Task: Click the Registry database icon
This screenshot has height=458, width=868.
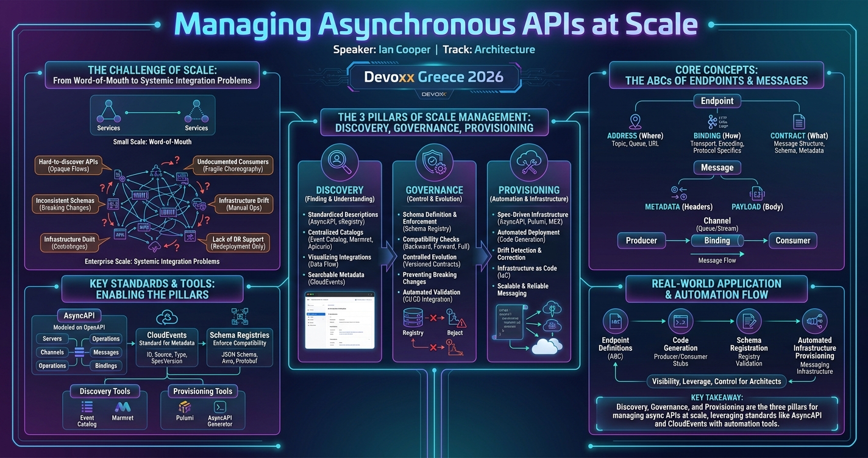Action: click(x=413, y=318)
